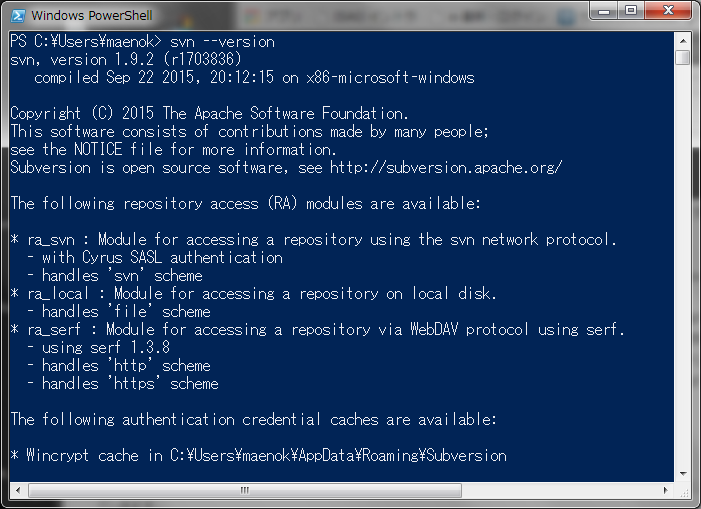Click the PowerShell icon in title bar
The width and height of the screenshot is (701, 509).
tap(17, 15)
